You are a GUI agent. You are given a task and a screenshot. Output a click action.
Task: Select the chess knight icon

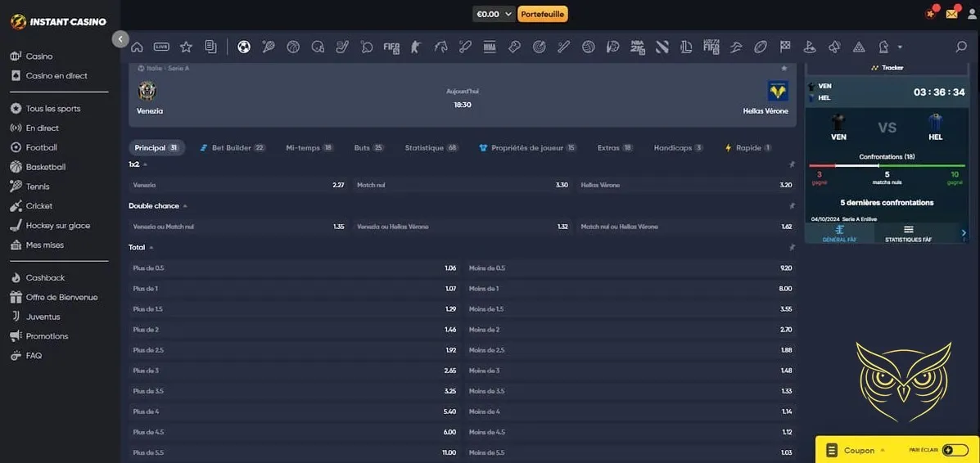point(883,47)
